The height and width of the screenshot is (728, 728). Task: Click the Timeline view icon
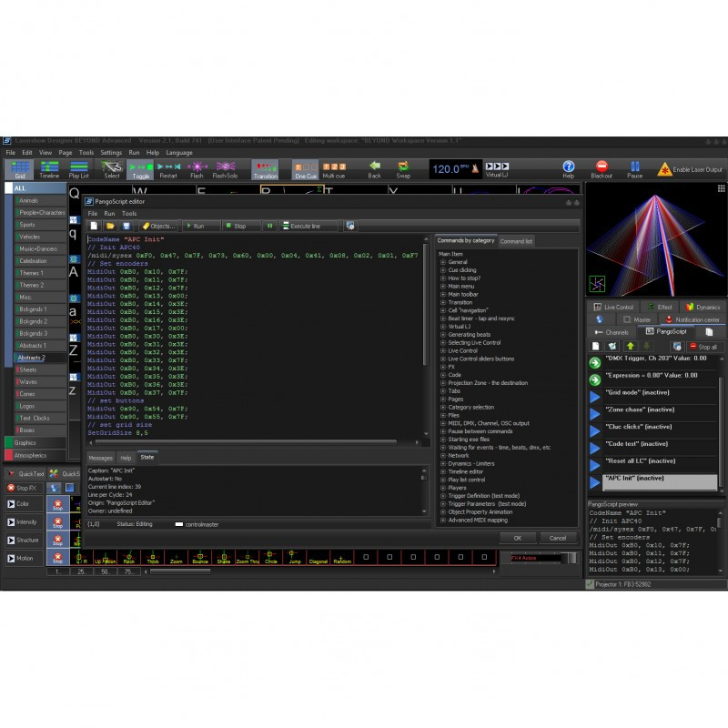coord(49,169)
